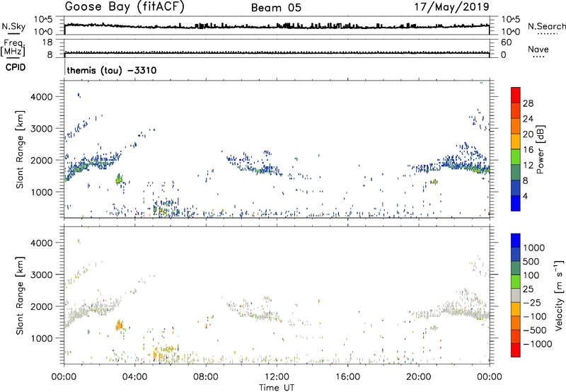Click the leftmost "00:00" time tick label
The image size is (566, 392).
coord(64,377)
